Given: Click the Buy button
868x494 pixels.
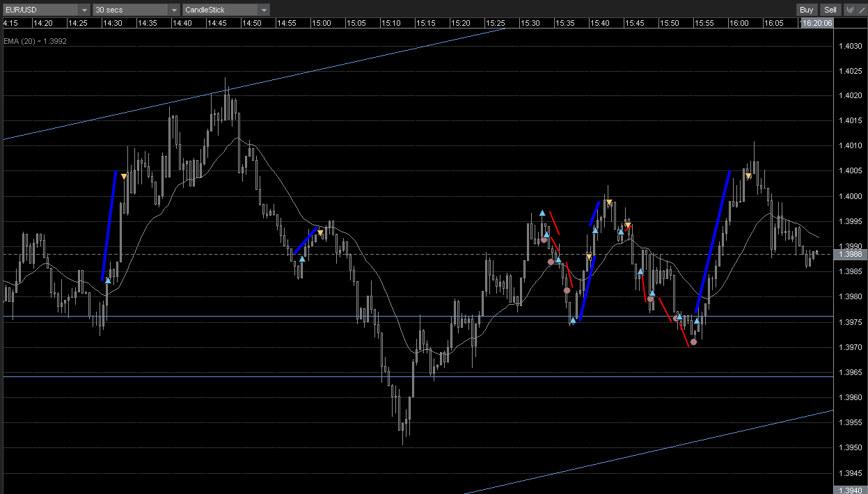Looking at the screenshot, I should (x=807, y=10).
